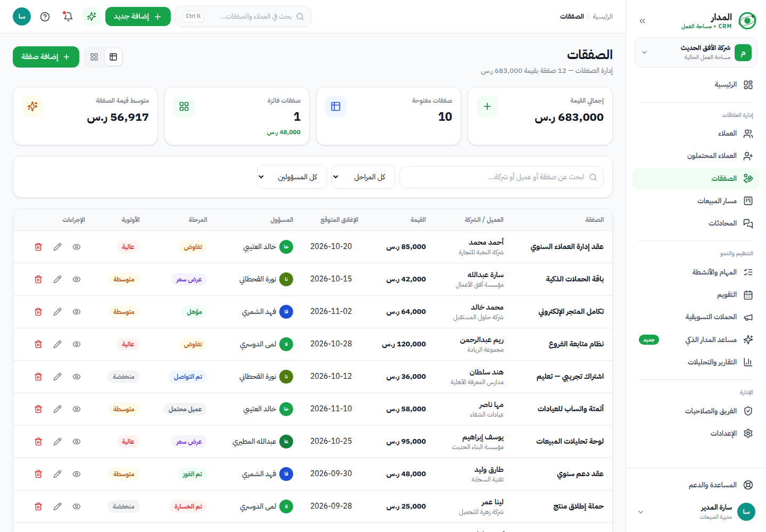The height and width of the screenshot is (532, 766).
Task: Click user avatar سا in top bar
Action: click(x=22, y=16)
